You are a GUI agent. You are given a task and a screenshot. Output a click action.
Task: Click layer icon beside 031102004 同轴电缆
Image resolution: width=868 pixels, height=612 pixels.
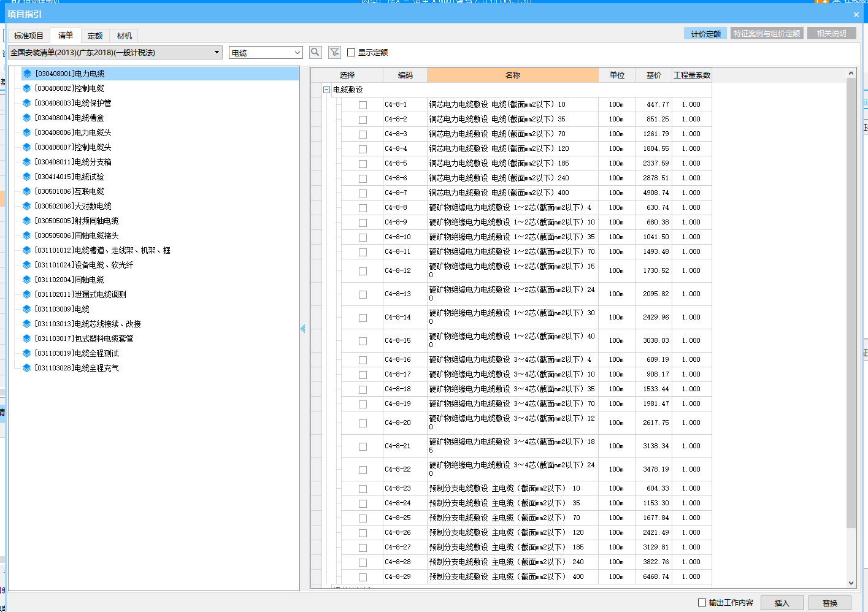point(27,280)
